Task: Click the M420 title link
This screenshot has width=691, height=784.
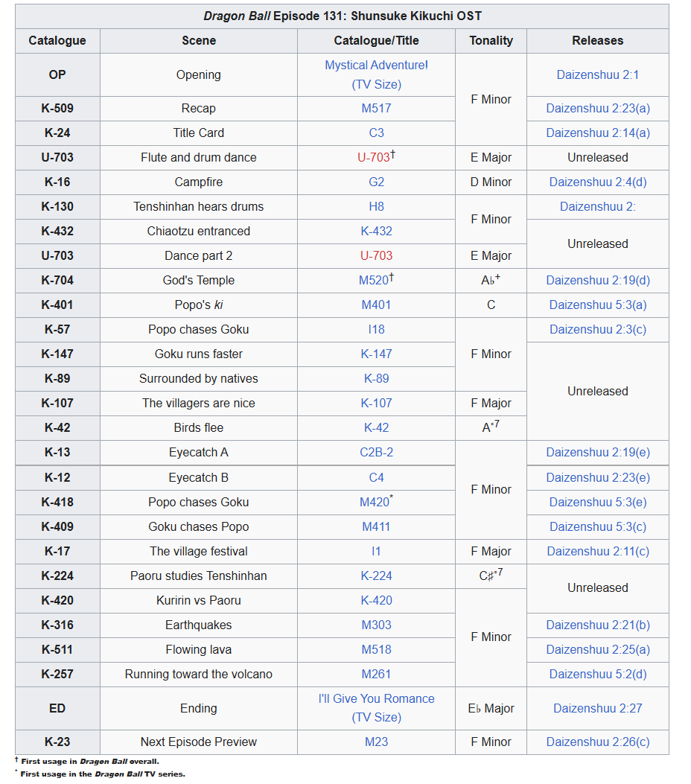Action: [x=374, y=502]
